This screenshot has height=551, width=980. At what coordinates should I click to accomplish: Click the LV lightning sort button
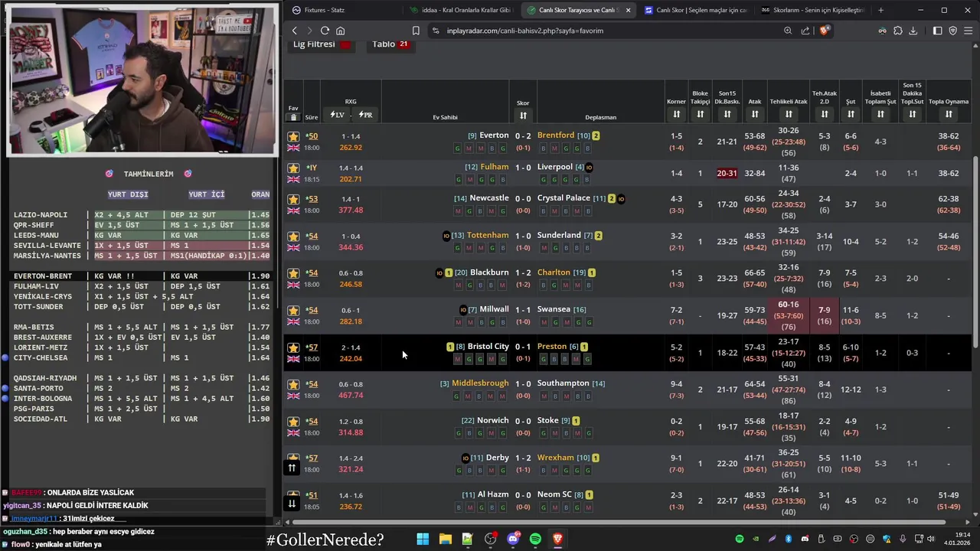(337, 115)
